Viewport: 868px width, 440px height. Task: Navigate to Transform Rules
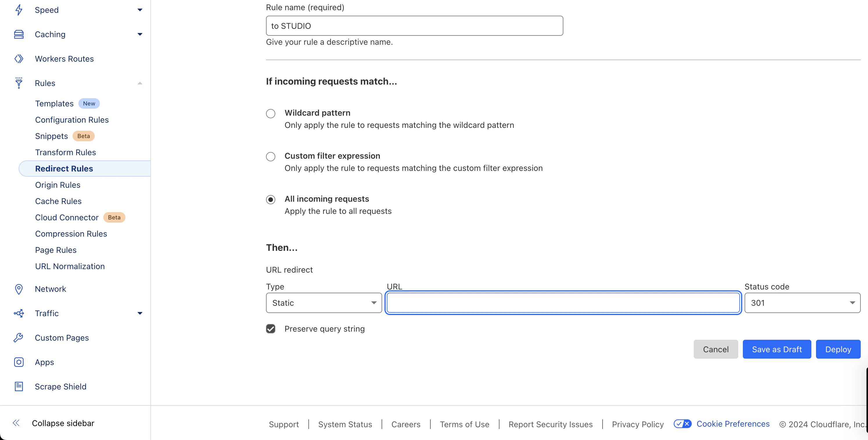point(65,152)
